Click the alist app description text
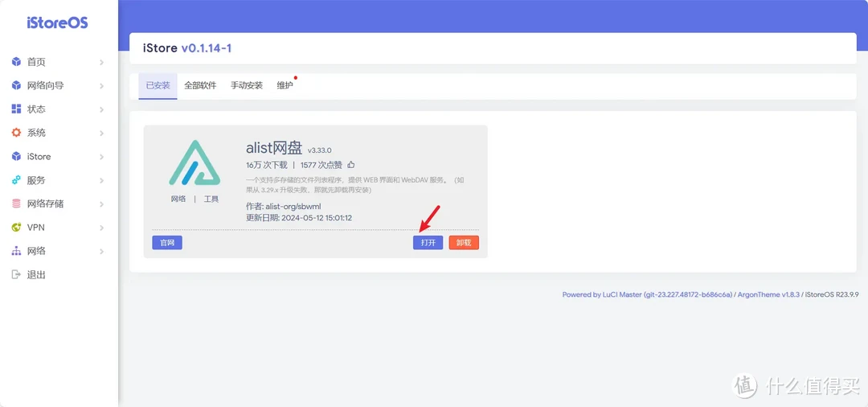This screenshot has height=407, width=868. (x=355, y=185)
